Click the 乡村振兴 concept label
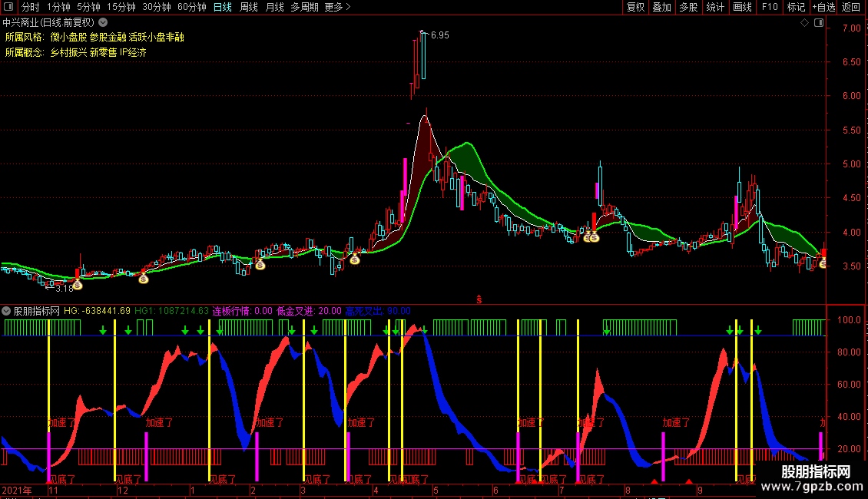 [x=68, y=52]
